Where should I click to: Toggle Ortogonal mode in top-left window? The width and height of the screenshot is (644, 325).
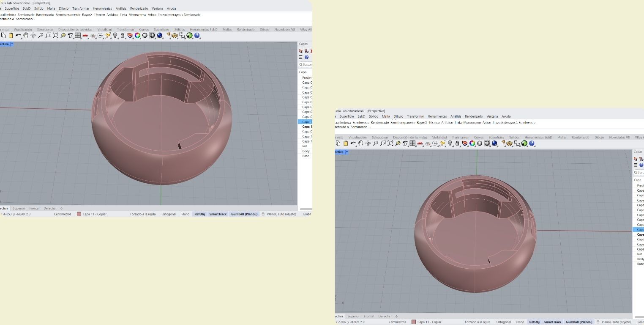point(169,214)
